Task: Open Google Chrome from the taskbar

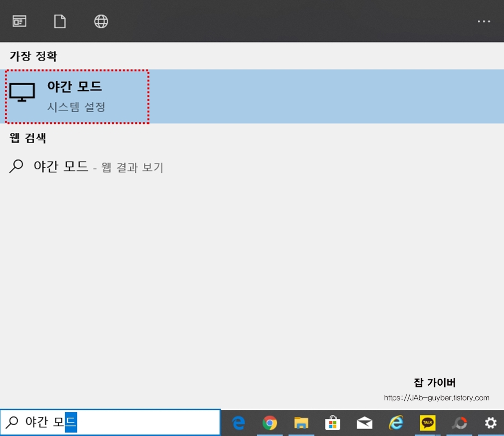Action: (x=270, y=423)
